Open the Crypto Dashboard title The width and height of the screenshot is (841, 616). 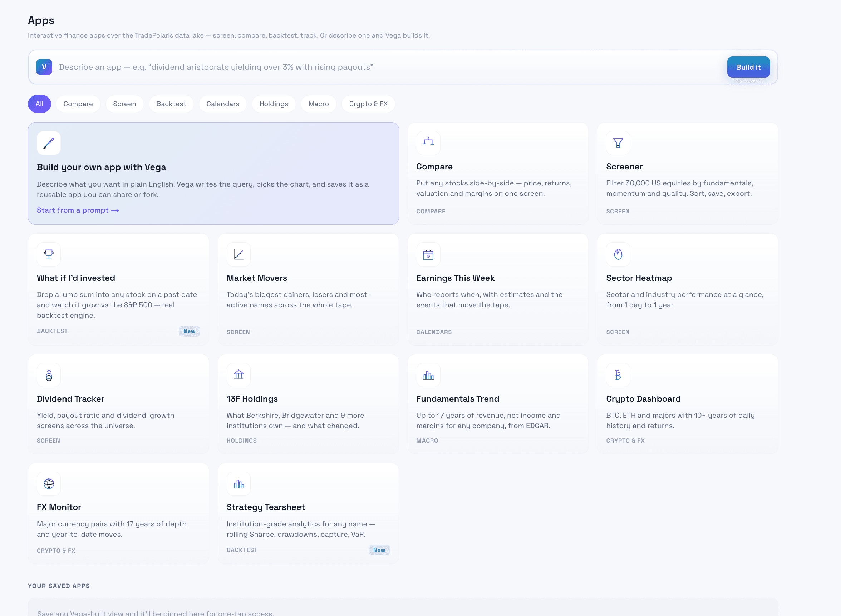point(643,399)
